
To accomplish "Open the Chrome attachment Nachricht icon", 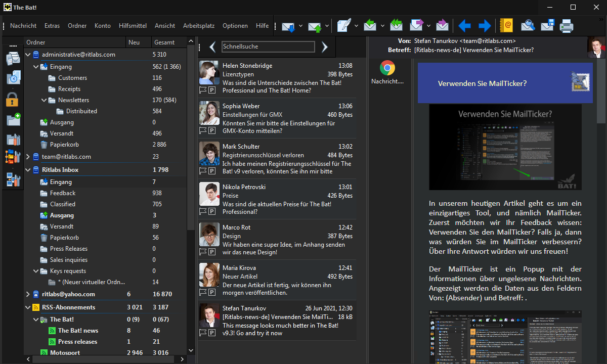I will tap(387, 68).
